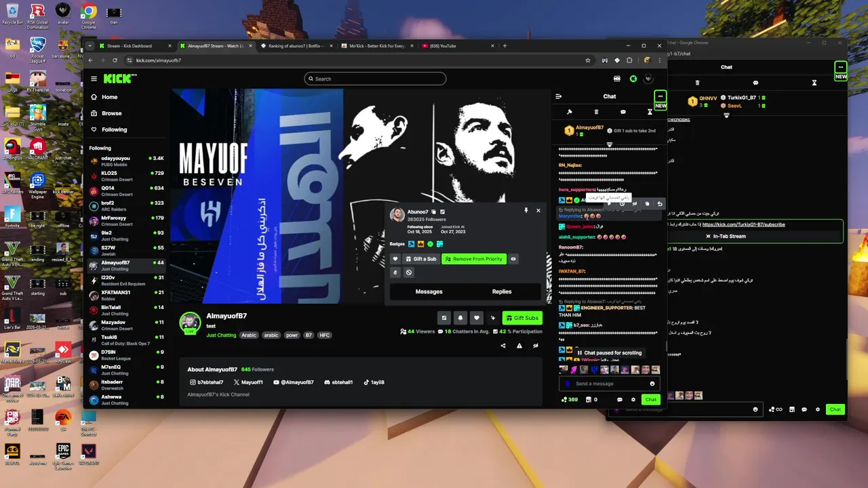The image size is (868, 488).
Task: Click the green K circle icon in header
Action: tap(633, 79)
